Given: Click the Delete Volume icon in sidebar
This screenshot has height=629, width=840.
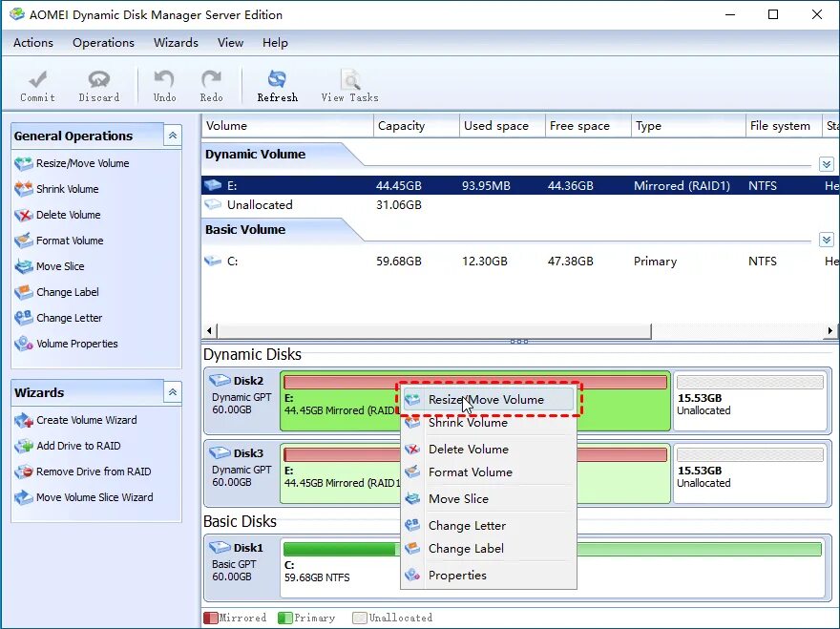Looking at the screenshot, I should click(x=24, y=215).
